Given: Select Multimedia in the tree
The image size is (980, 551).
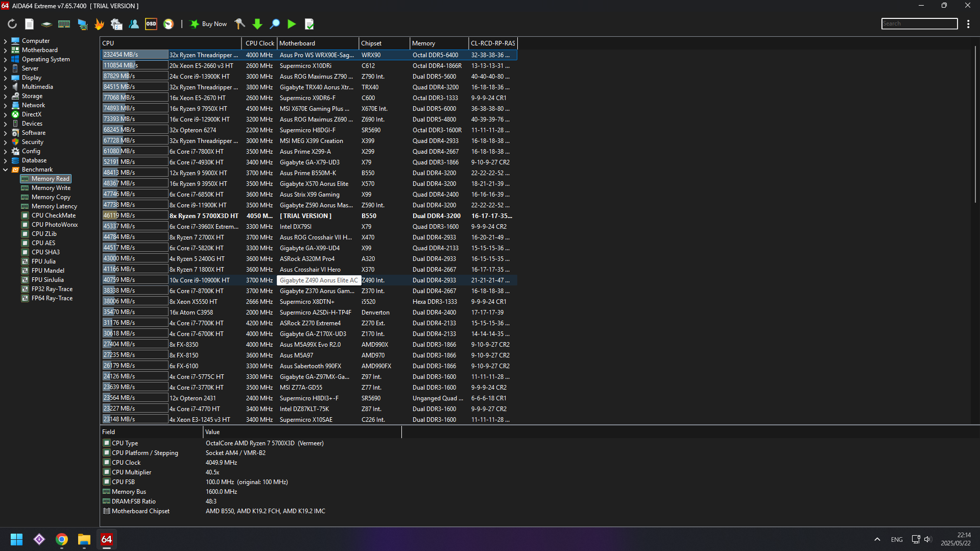Looking at the screenshot, I should pyautogui.click(x=37, y=87).
